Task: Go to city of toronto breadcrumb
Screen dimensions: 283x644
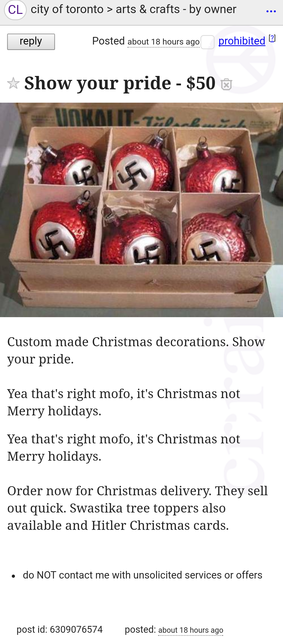Action: [x=67, y=9]
